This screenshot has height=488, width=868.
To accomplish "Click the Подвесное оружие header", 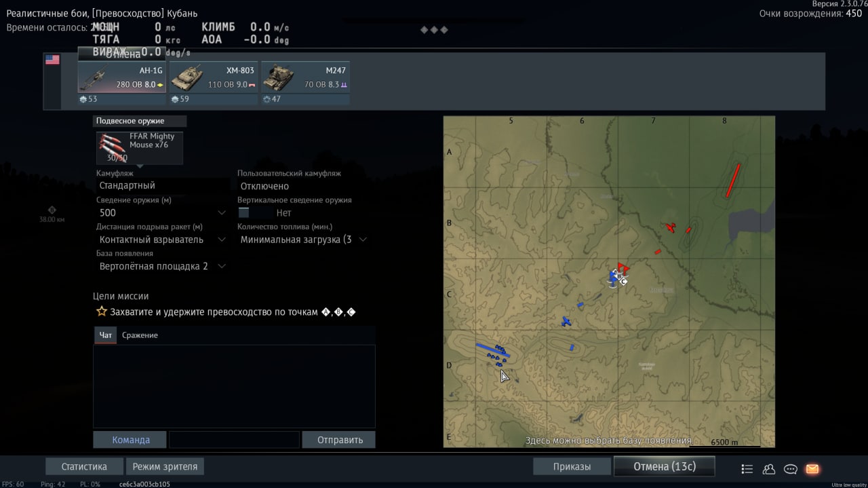I will point(140,121).
